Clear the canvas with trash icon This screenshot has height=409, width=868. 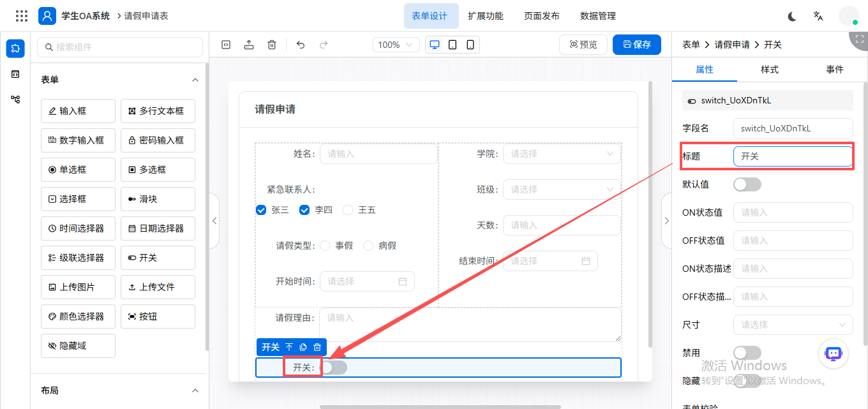[x=272, y=45]
